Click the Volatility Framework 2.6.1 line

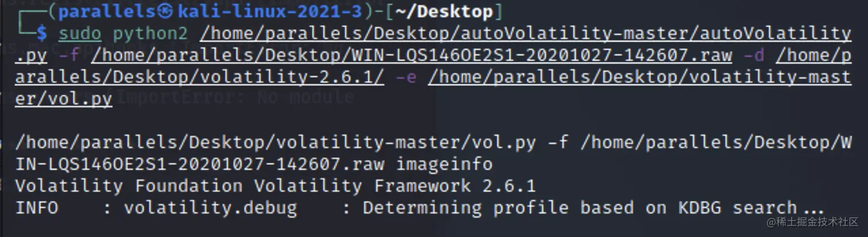[x=276, y=186]
